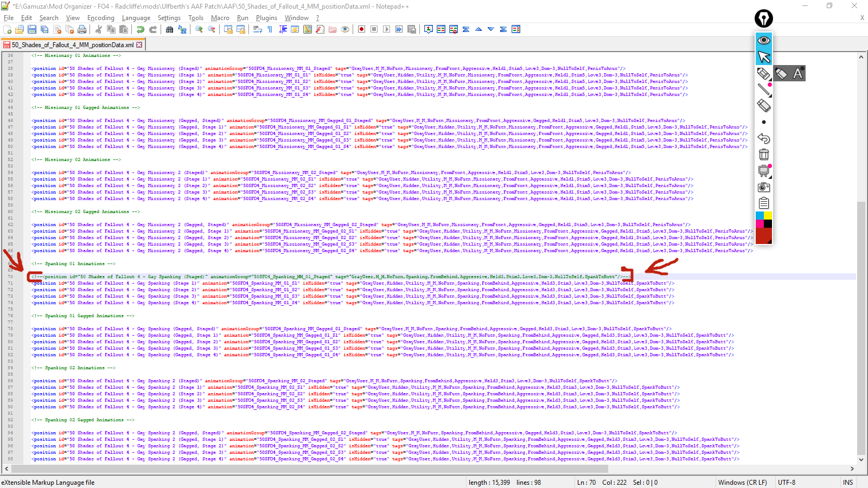Redo edit using toolbar Redo arrow

point(153,29)
